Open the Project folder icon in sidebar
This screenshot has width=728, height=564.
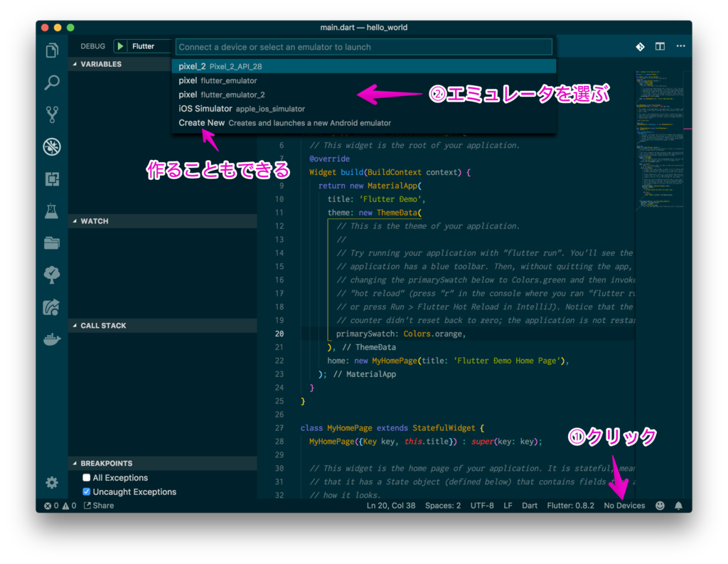[52, 243]
